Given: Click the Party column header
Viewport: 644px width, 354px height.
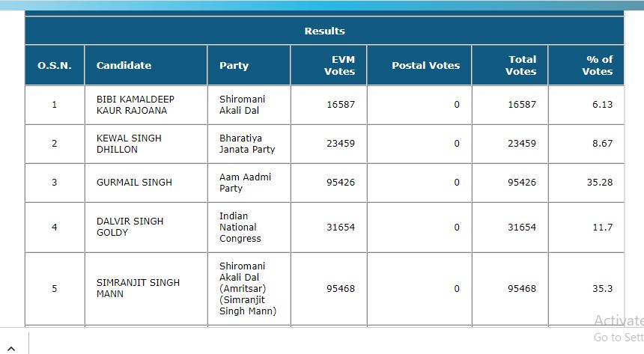Looking at the screenshot, I should coord(234,65).
